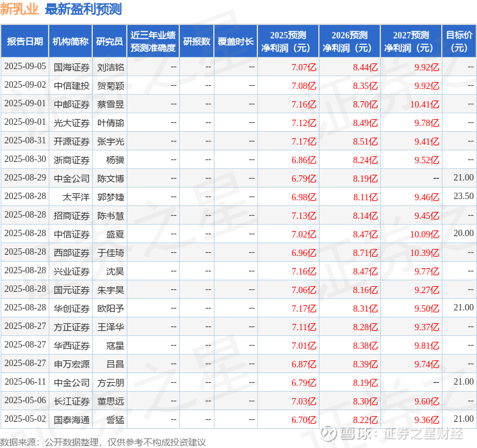The width and height of the screenshot is (477, 448).
Task: Click analyst name 贺菊颖
Action: click(x=111, y=86)
